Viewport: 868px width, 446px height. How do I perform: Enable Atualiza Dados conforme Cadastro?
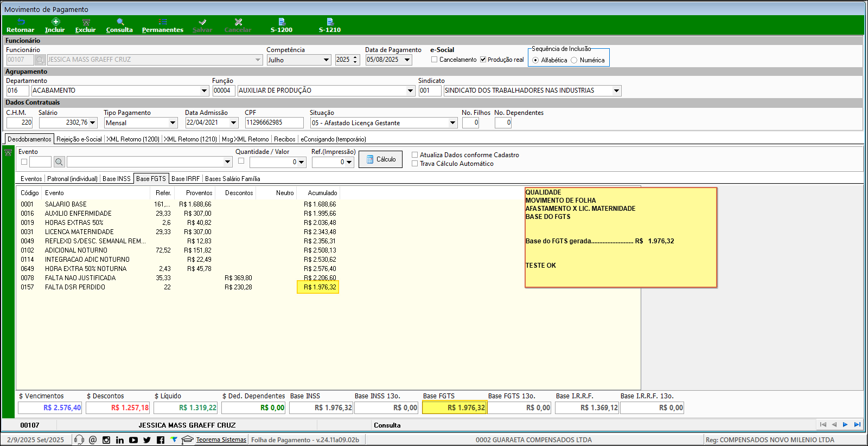click(414, 155)
